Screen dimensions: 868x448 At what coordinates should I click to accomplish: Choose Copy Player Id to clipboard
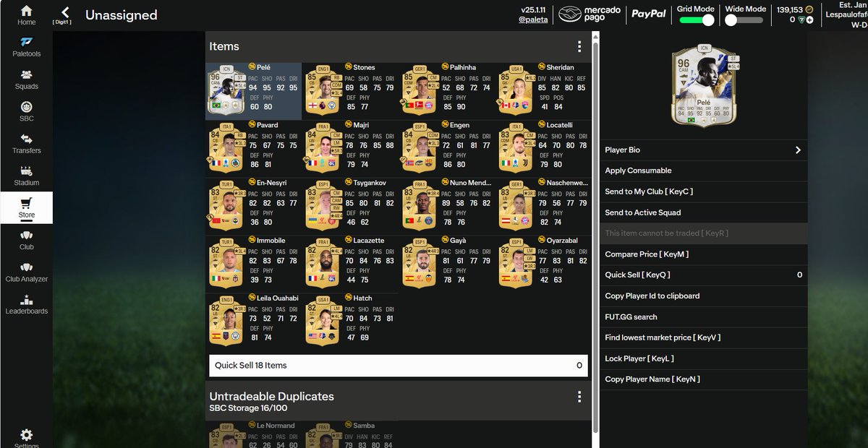(703, 296)
